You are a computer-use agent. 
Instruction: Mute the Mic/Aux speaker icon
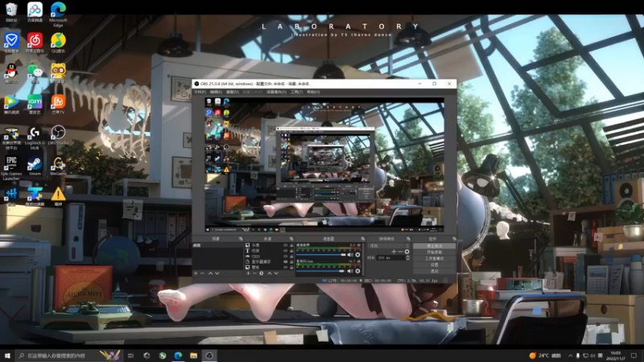click(x=350, y=271)
